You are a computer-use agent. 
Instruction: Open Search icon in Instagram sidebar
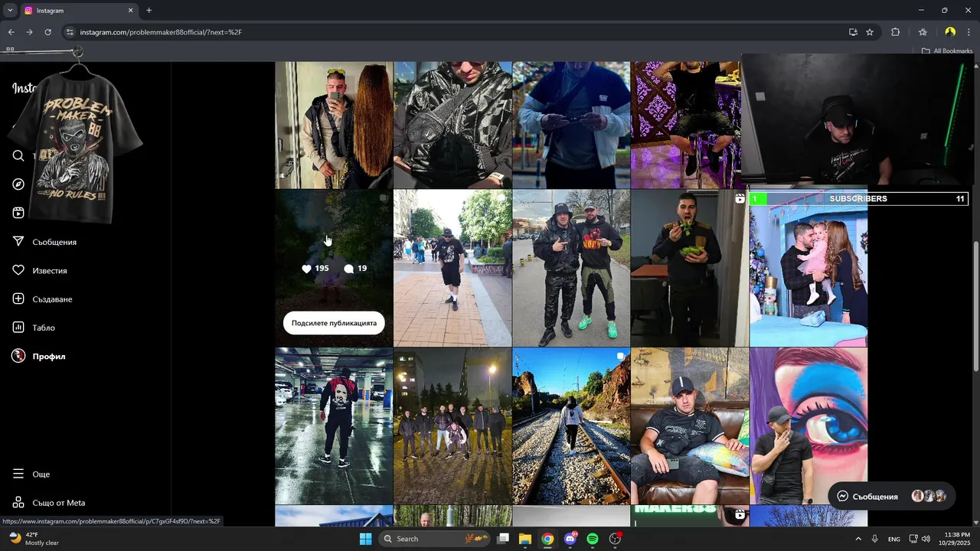pyautogui.click(x=18, y=156)
